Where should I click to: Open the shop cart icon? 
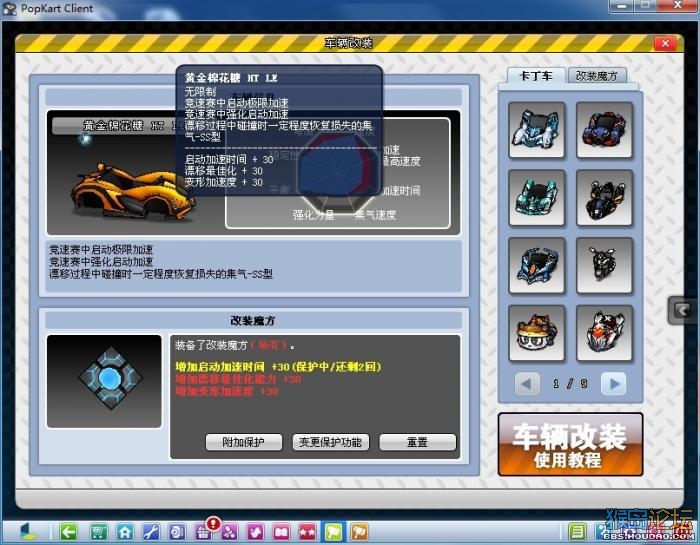(x=98, y=532)
